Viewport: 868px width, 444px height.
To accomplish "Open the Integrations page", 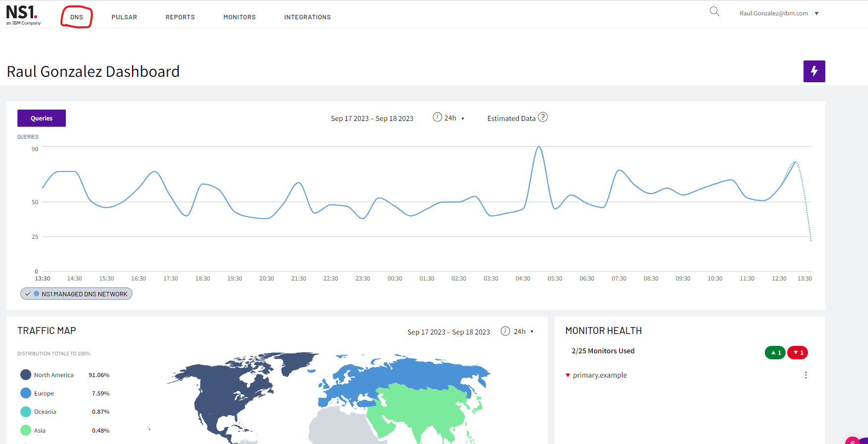I will point(308,17).
